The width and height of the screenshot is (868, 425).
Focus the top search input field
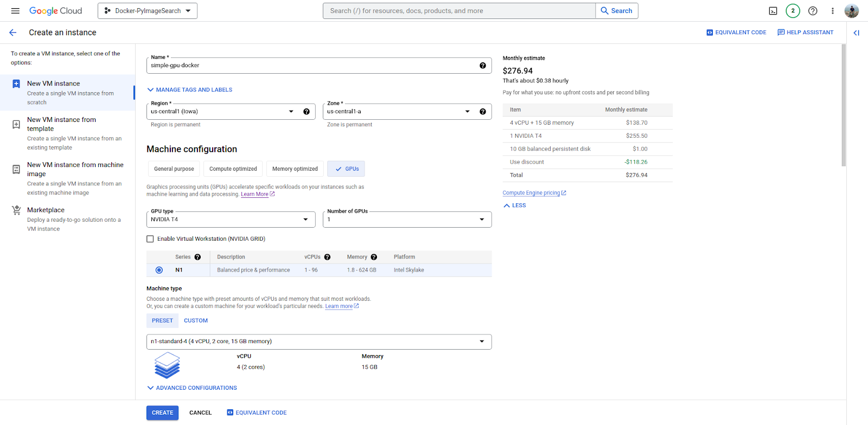[459, 11]
